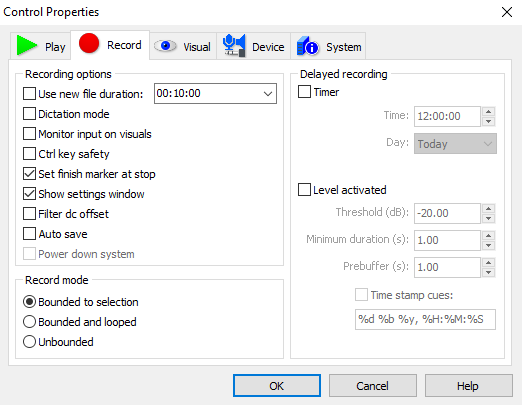Enable the Timer delayed recording
Viewport: 522px width, 405px height.
(304, 92)
